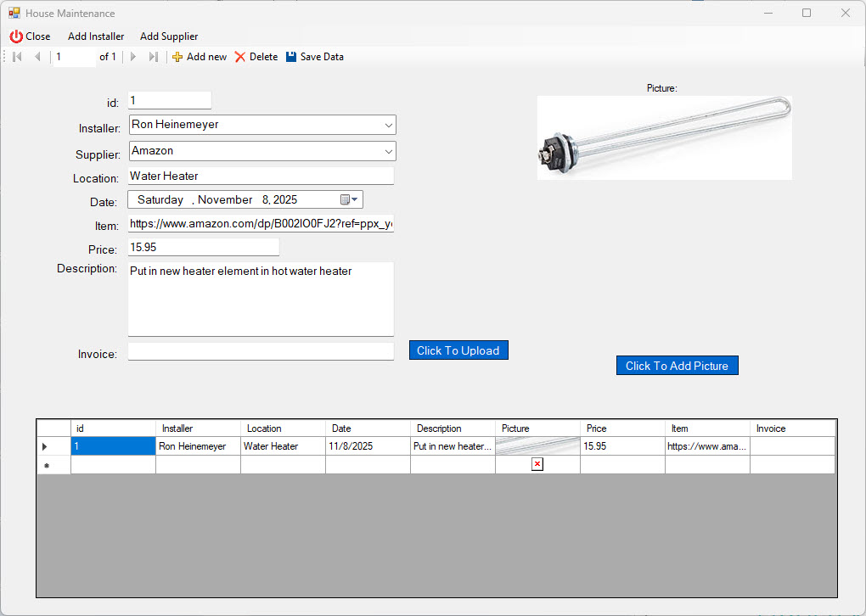Click the Price input field
Screen dimensions: 866x616
[x=203, y=247]
